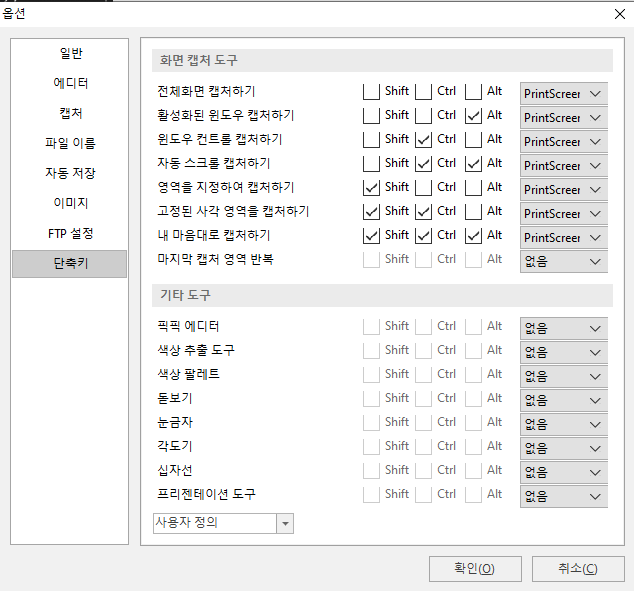The image size is (634, 591).
Task: Switch to the 이미지 tab
Action: (x=71, y=203)
